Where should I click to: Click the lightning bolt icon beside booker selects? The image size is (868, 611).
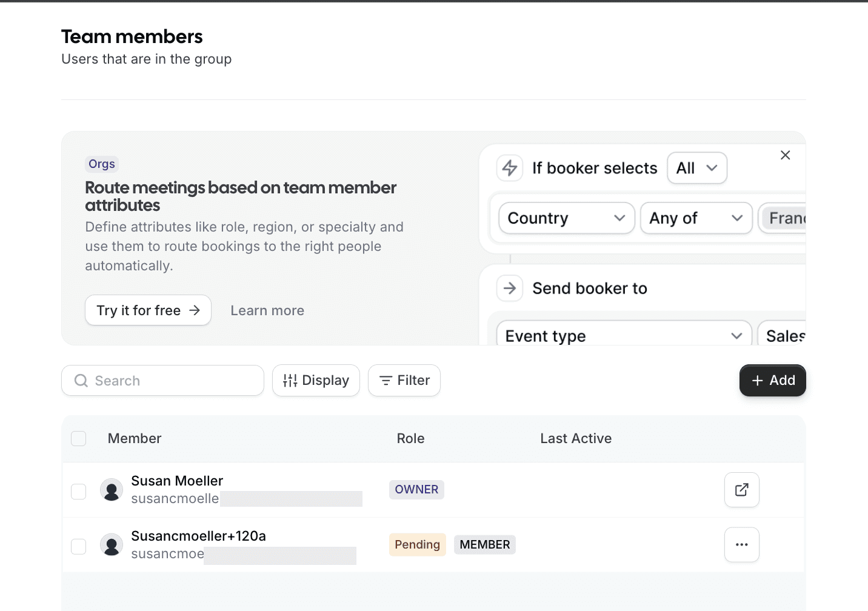pos(510,168)
